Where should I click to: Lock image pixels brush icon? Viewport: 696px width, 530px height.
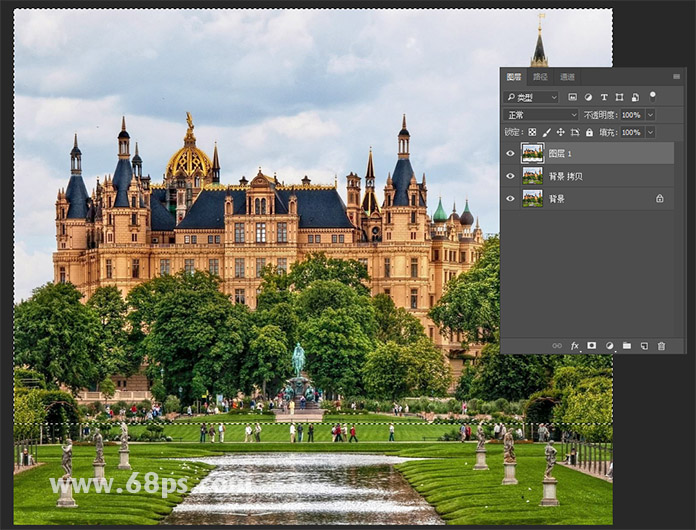(x=546, y=132)
